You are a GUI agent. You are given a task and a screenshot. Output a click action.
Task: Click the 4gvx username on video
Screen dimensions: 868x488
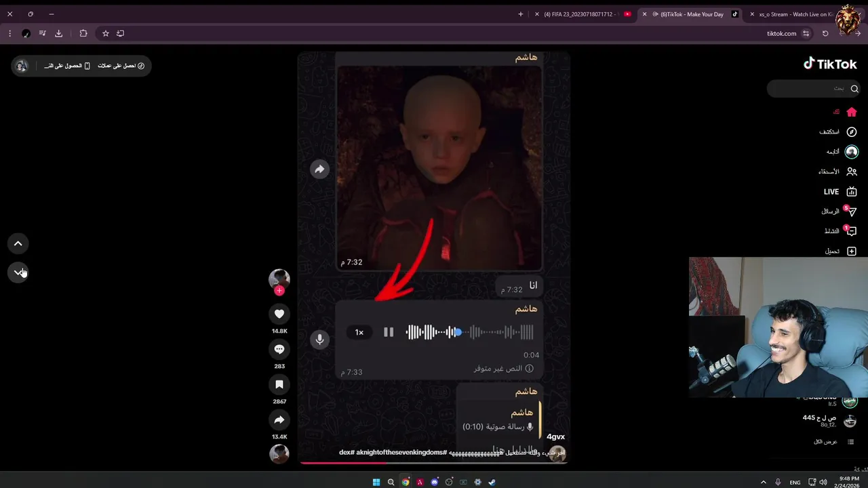[x=555, y=436]
